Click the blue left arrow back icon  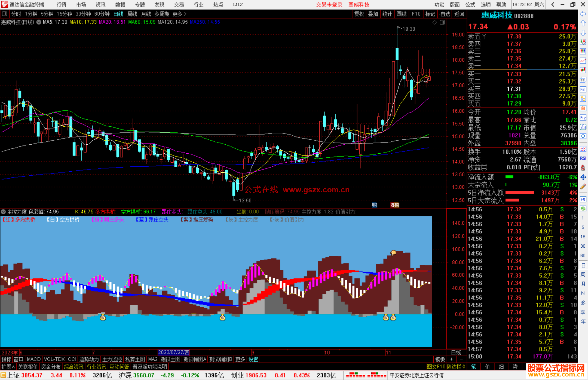pyautogui.click(x=583, y=14)
